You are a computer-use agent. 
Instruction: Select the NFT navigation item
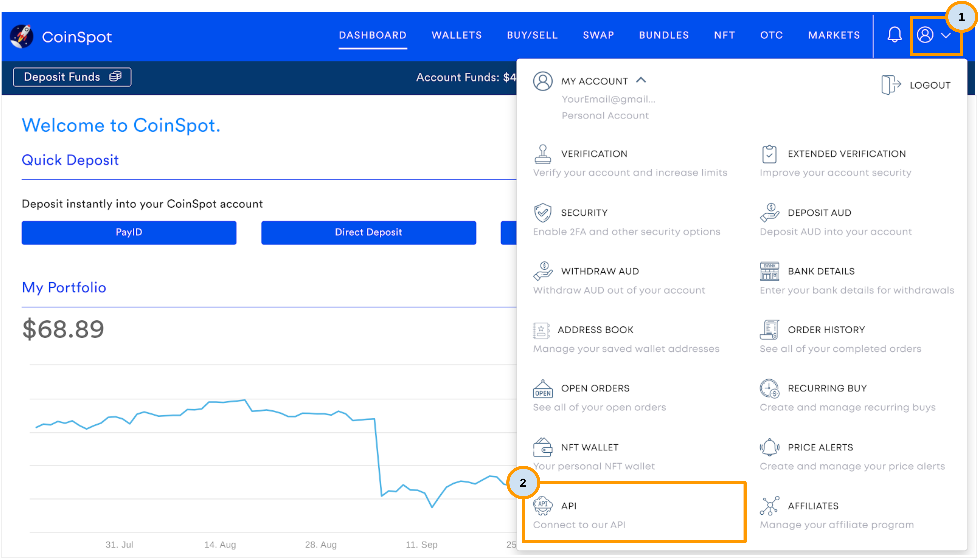725,35
